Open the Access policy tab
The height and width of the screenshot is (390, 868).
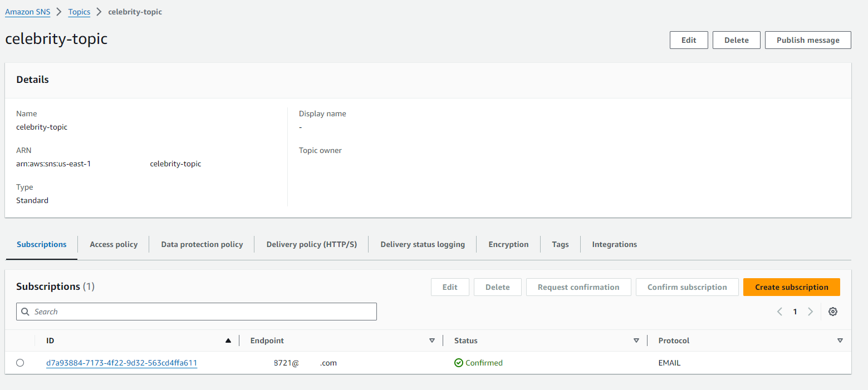tap(114, 244)
